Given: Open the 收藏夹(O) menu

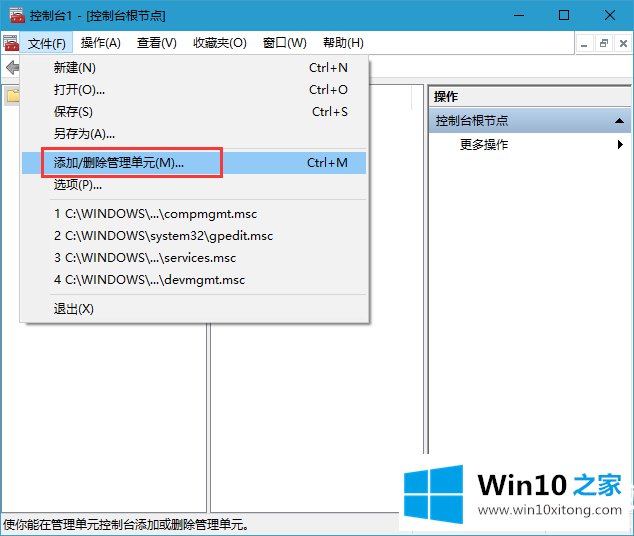Looking at the screenshot, I should 220,43.
